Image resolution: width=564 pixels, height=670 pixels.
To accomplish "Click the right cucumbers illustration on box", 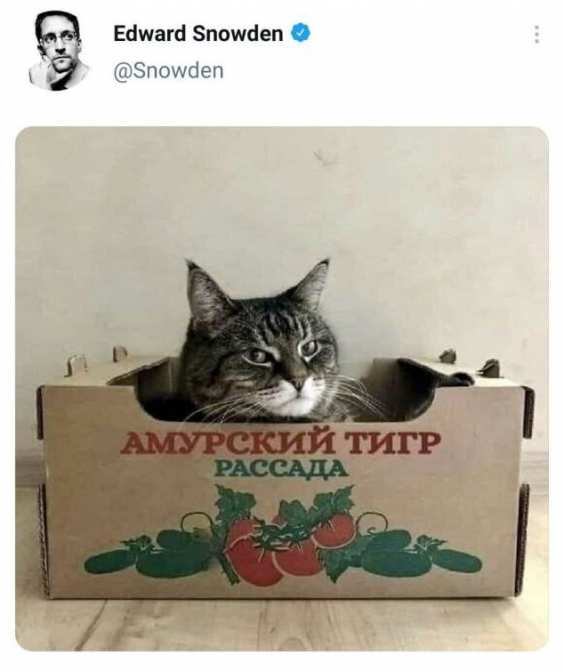I will [x=421, y=553].
